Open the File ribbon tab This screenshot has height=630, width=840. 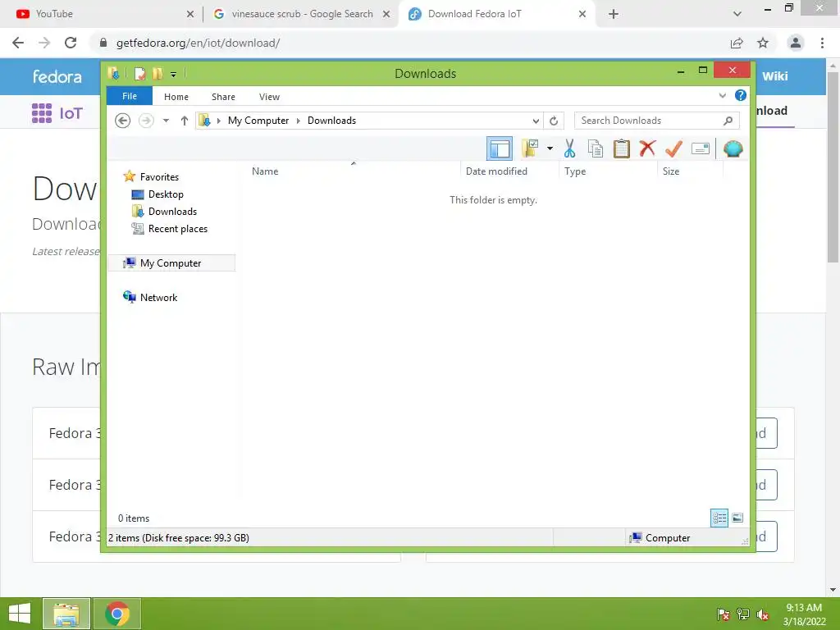[x=130, y=96]
